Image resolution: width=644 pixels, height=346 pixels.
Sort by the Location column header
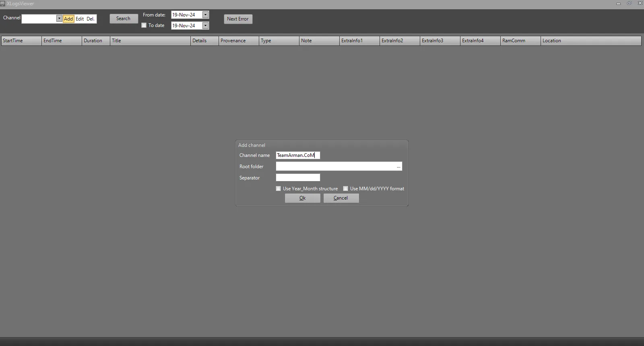click(x=591, y=41)
